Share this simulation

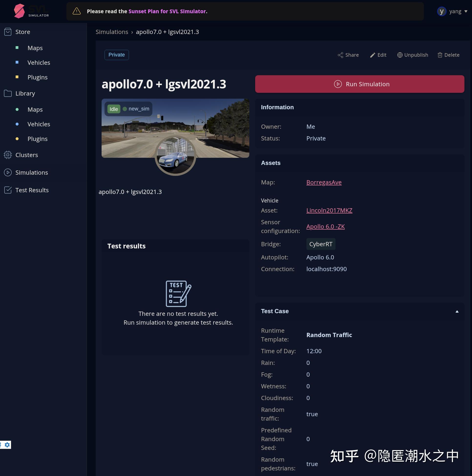(348, 55)
